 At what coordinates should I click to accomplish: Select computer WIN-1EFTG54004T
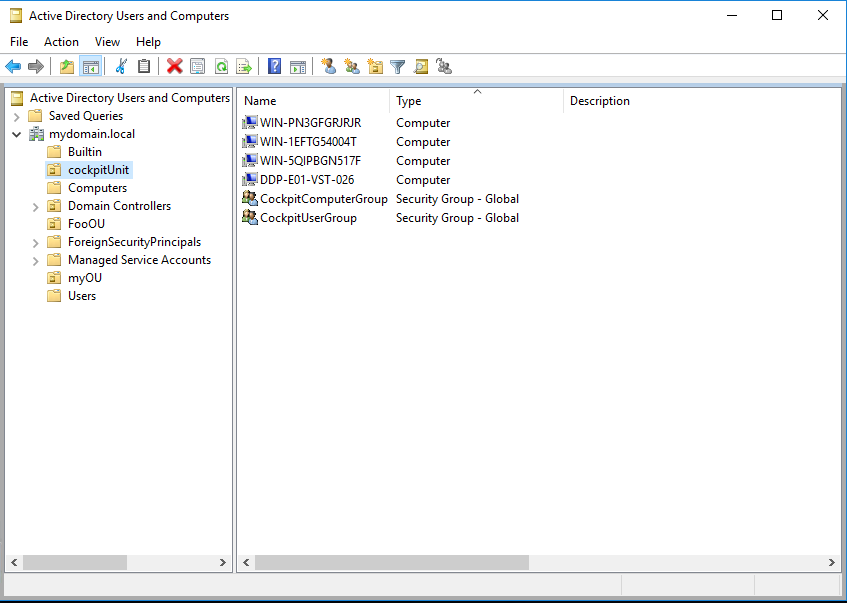tap(308, 142)
